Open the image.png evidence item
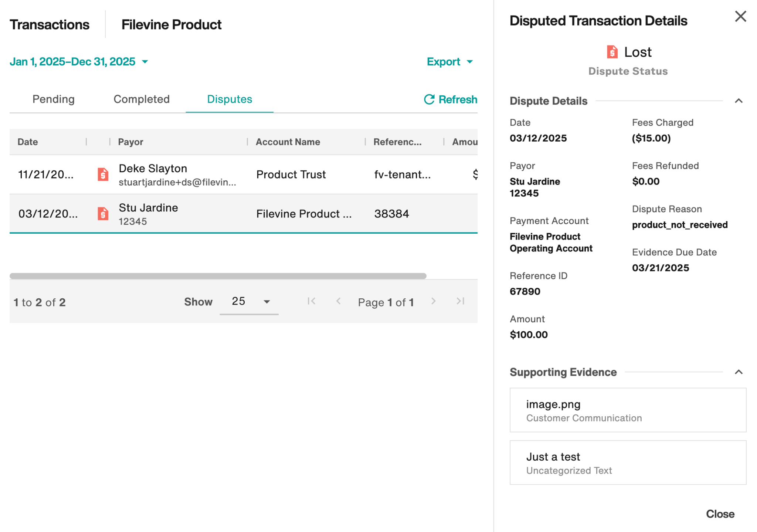Viewport: 757px width, 532px height. [x=628, y=410]
